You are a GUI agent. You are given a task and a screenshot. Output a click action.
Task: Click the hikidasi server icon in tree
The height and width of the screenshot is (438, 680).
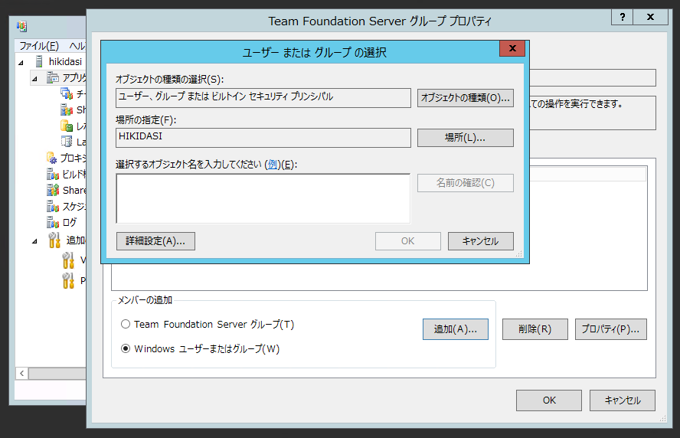click(39, 62)
